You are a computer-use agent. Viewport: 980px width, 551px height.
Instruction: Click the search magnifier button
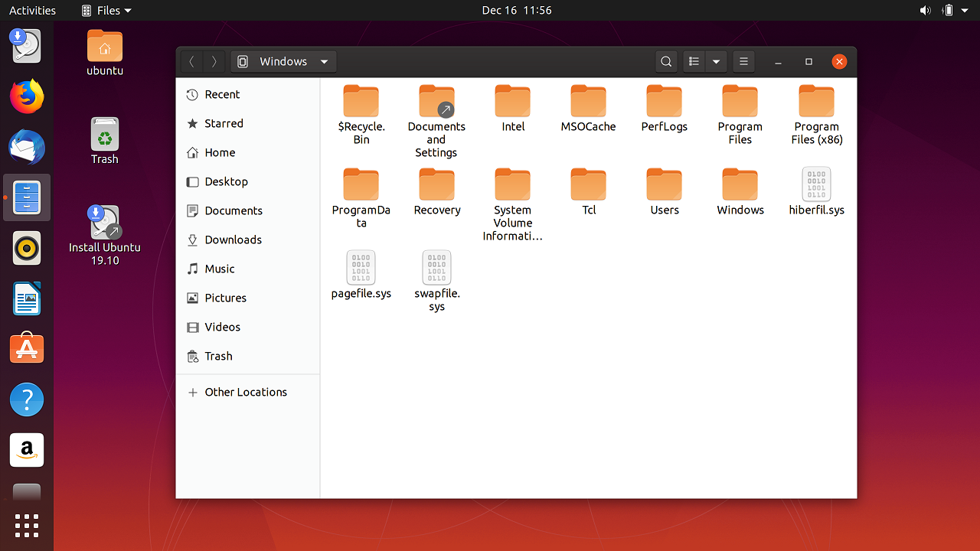pyautogui.click(x=667, y=62)
